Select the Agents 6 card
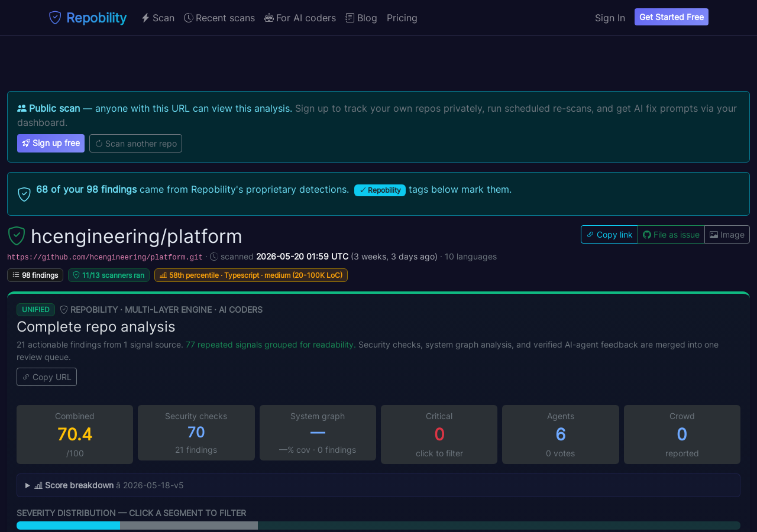The height and width of the screenshot is (532, 757). 561,434
